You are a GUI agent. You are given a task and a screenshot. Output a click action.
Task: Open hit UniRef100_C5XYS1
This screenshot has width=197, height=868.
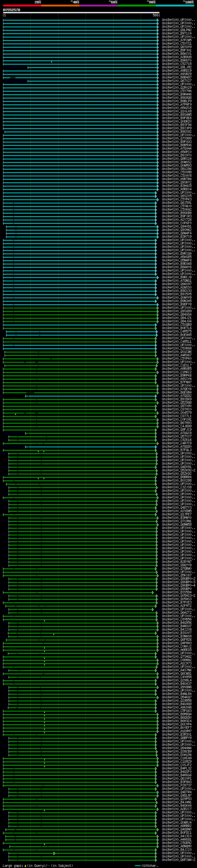pos(177,43)
